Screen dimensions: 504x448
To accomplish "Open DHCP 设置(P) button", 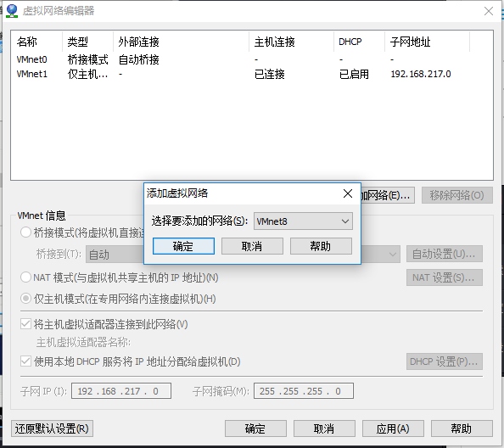I will click(x=445, y=361).
